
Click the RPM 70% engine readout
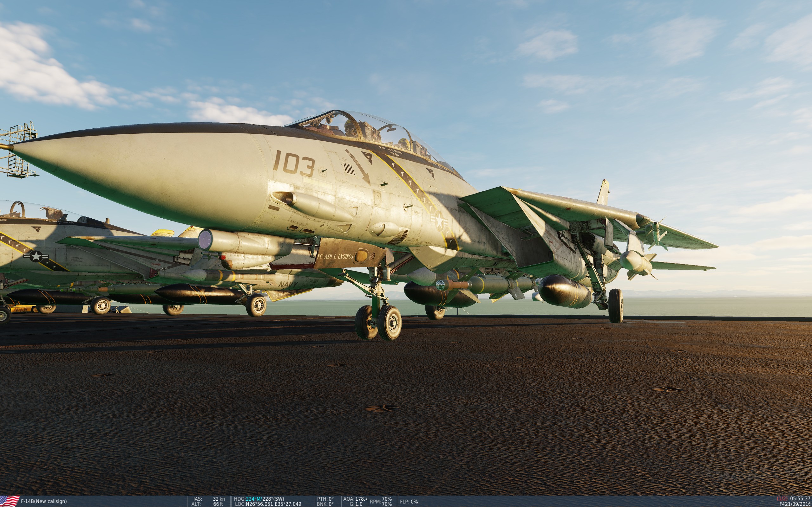(x=381, y=502)
